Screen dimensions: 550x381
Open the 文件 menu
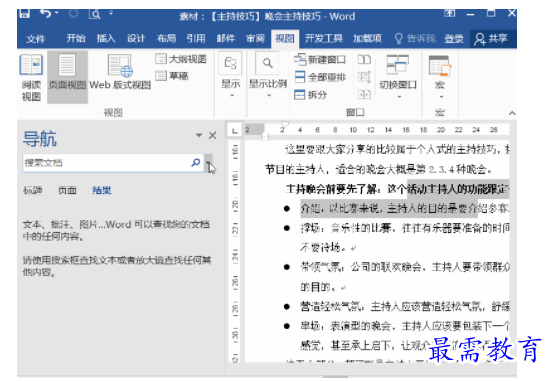[x=35, y=39]
